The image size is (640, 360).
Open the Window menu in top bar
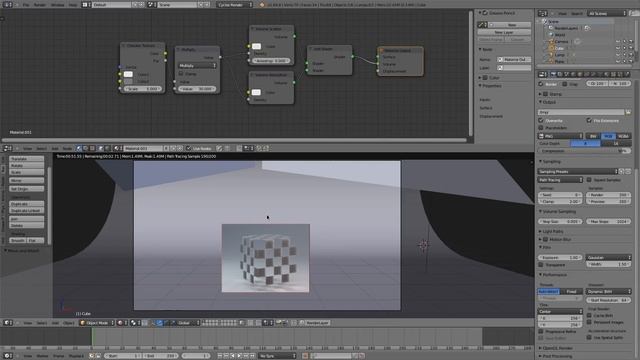tap(58, 4)
